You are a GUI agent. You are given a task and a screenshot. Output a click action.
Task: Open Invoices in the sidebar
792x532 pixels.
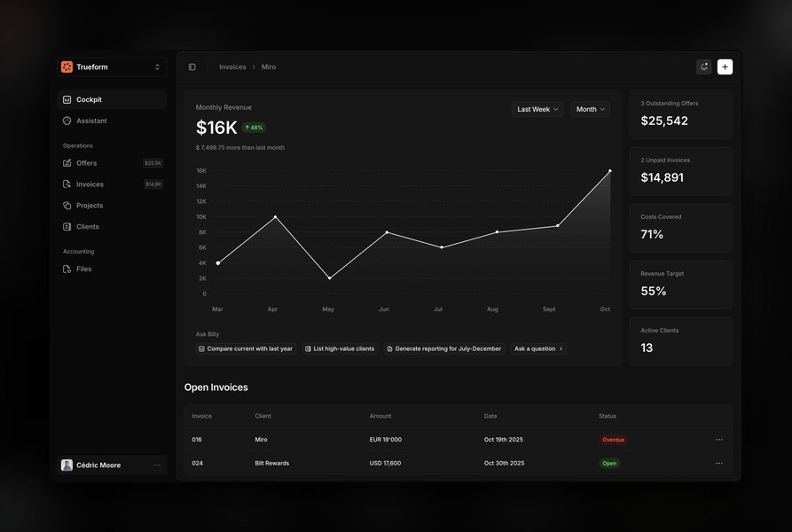coord(112,184)
